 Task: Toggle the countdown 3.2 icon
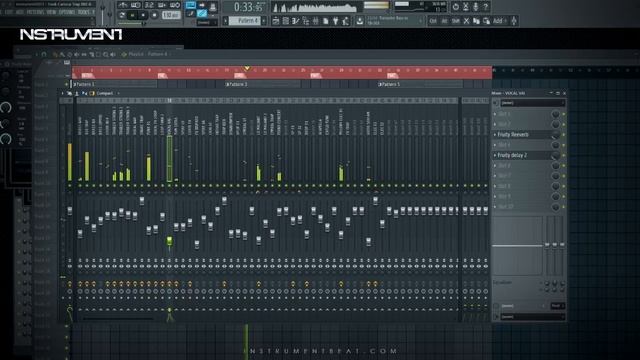tap(149, 5)
